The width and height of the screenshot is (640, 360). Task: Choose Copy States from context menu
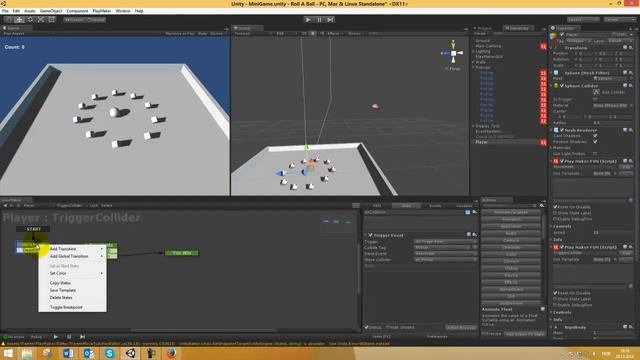(x=73, y=283)
